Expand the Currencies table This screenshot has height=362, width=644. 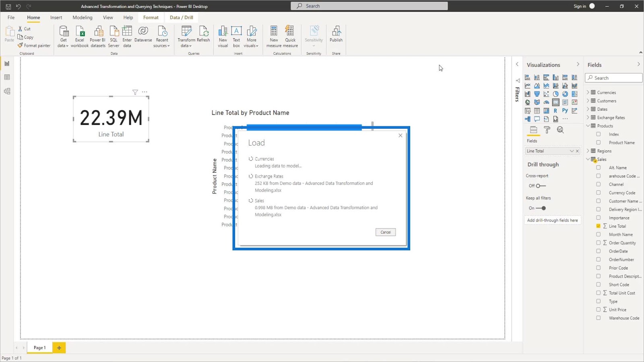[x=588, y=93]
